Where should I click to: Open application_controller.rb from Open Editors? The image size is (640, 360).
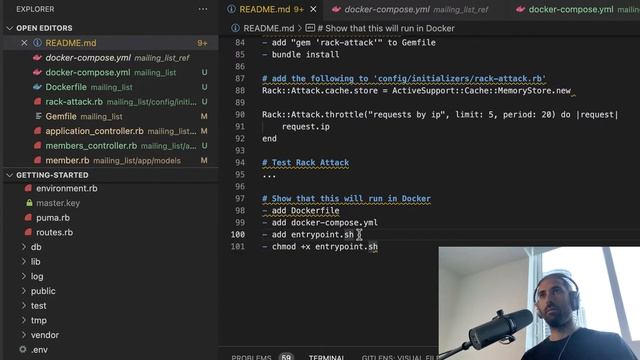111,131
